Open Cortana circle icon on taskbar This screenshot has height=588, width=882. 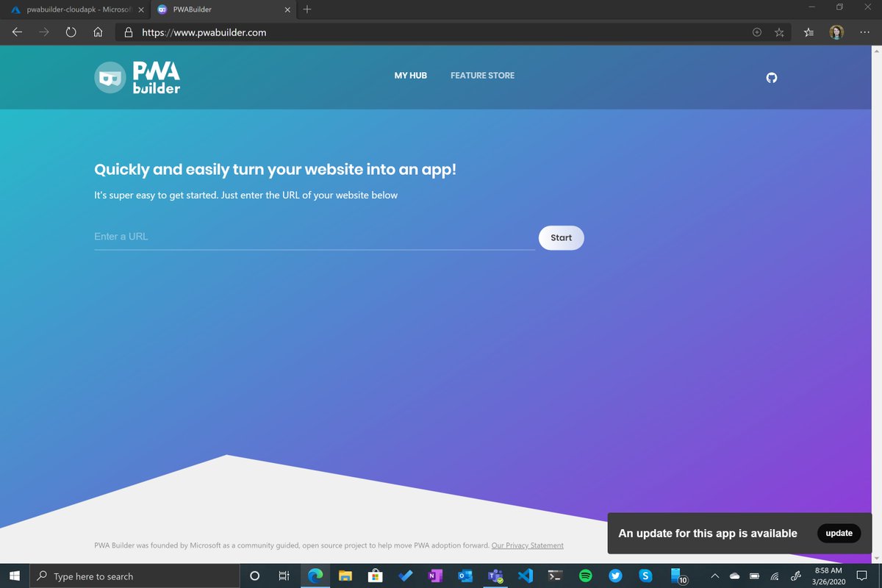[x=255, y=576]
